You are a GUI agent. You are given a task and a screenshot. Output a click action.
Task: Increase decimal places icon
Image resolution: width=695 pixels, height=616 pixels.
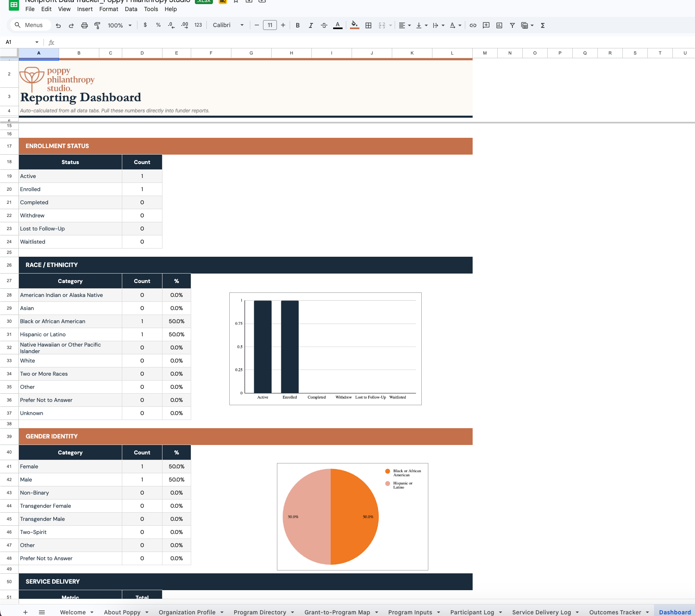[x=185, y=25]
